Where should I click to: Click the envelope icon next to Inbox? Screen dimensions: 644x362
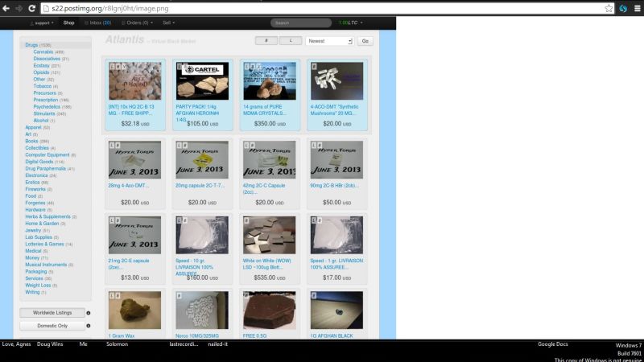(x=86, y=23)
